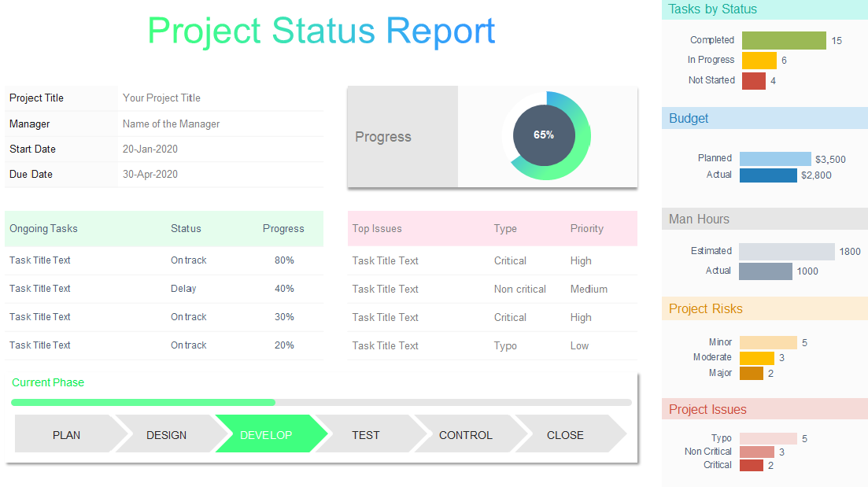
Task: Select the PLAN phase arrow
Action: point(67,434)
